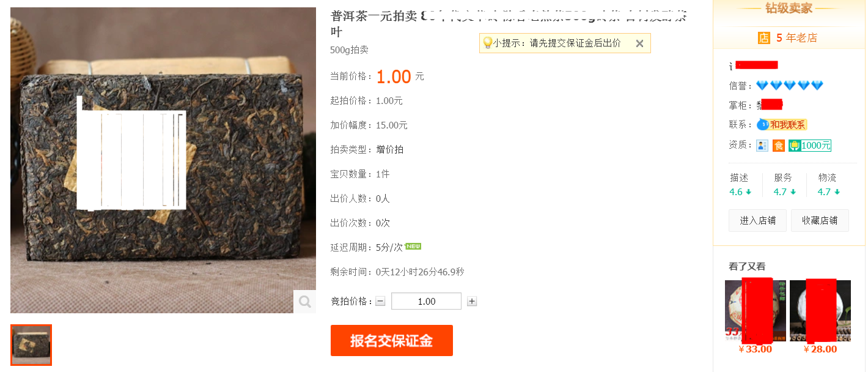Click the bid price input field
This screenshot has height=372, width=868.
pos(426,301)
